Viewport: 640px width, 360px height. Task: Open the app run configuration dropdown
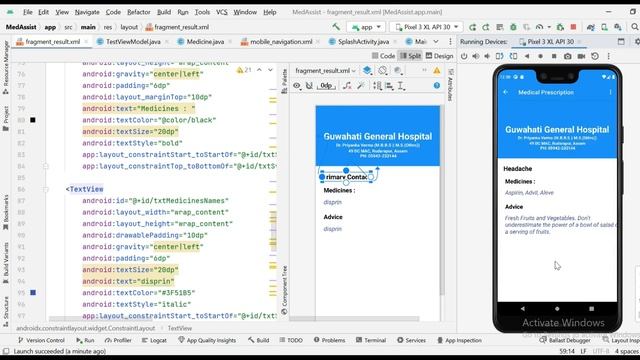pyautogui.click(x=366, y=27)
